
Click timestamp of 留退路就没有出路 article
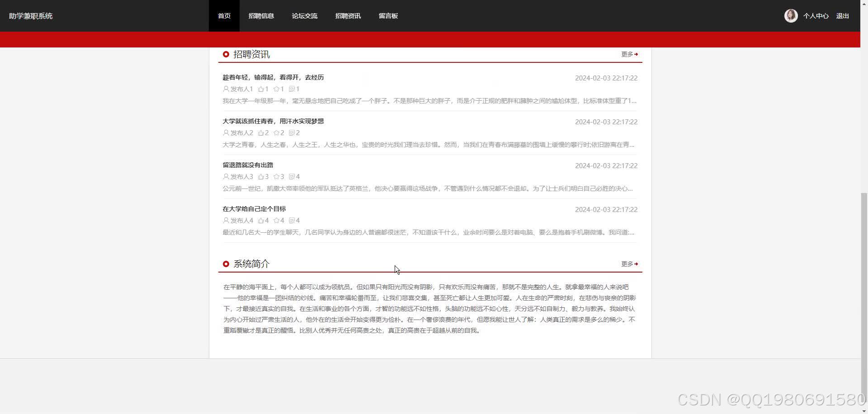(x=606, y=166)
